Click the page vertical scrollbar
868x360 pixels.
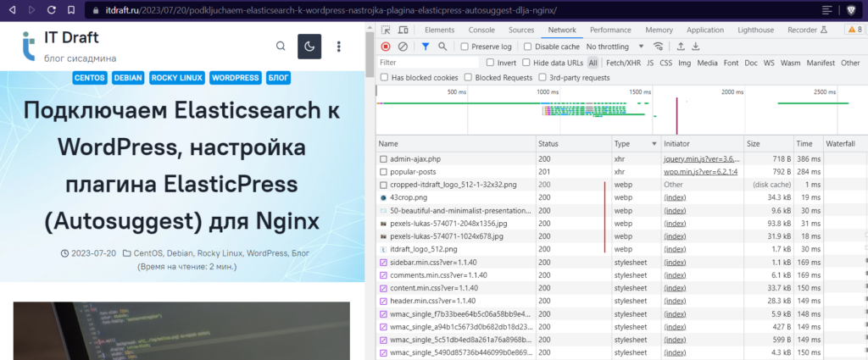[x=370, y=53]
